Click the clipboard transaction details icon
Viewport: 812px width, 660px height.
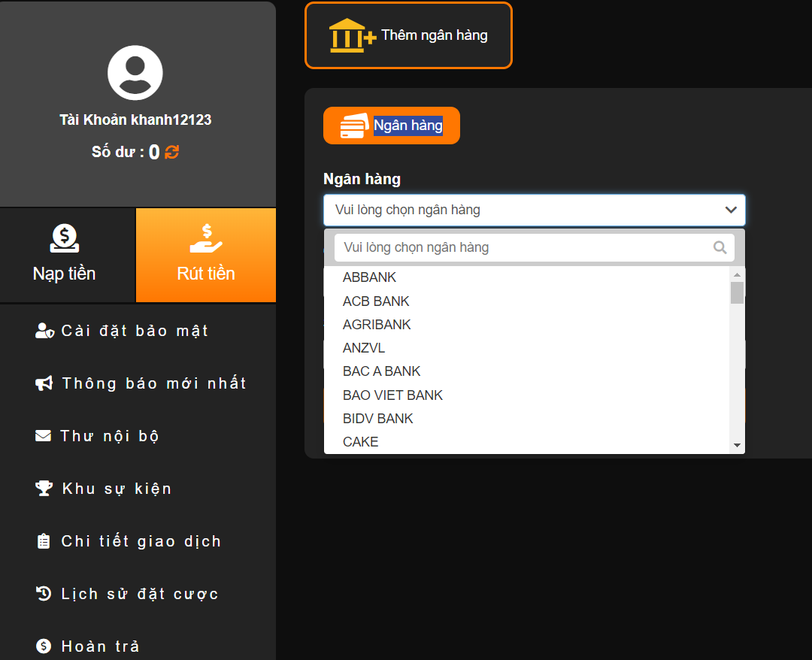pyautogui.click(x=44, y=541)
